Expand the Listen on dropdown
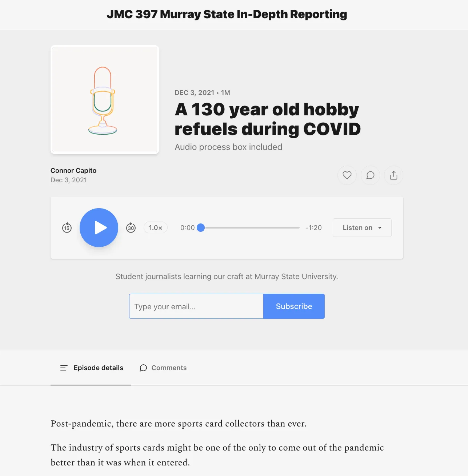The image size is (468, 476). pyautogui.click(x=357, y=228)
